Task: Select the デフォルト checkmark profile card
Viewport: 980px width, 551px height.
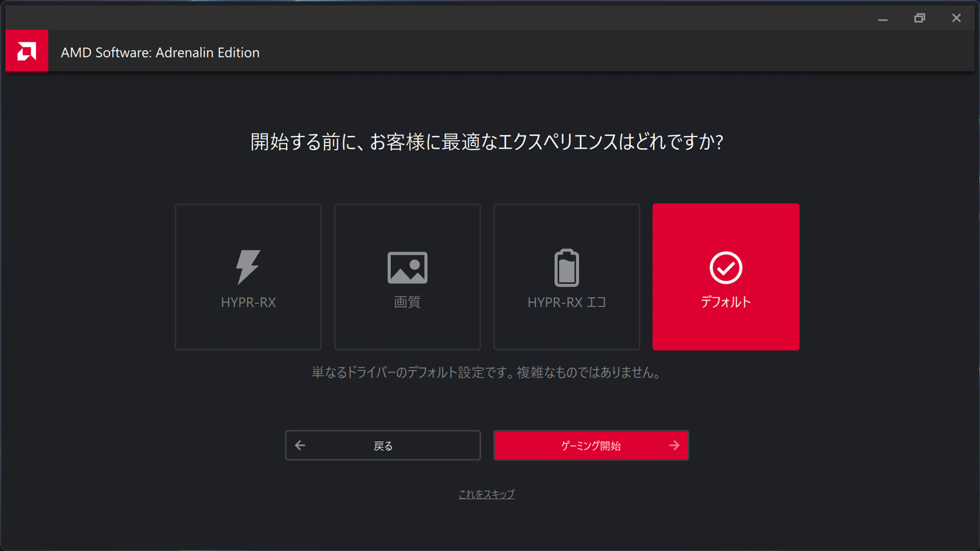Action: [x=726, y=277]
